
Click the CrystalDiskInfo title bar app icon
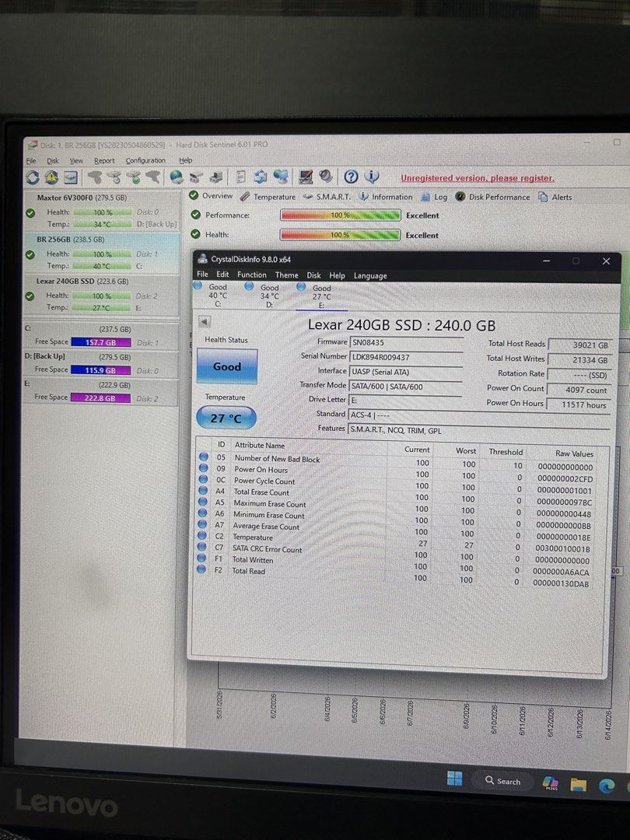pyautogui.click(x=202, y=259)
